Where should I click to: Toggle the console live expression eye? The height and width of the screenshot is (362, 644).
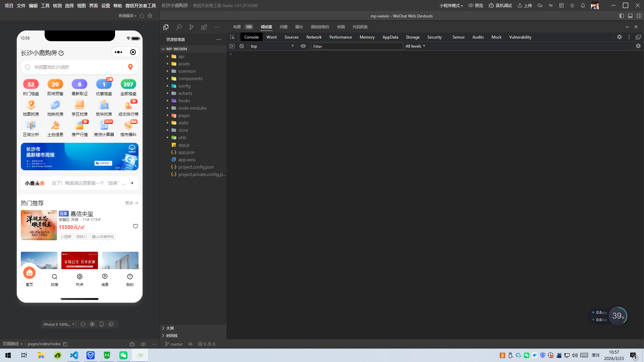[x=303, y=46]
